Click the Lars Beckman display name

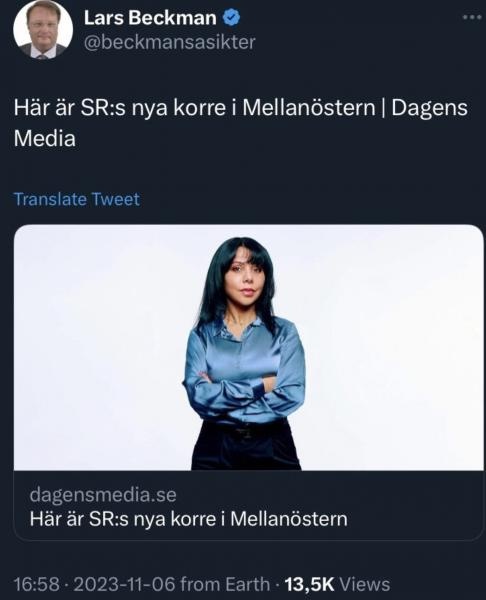[150, 18]
